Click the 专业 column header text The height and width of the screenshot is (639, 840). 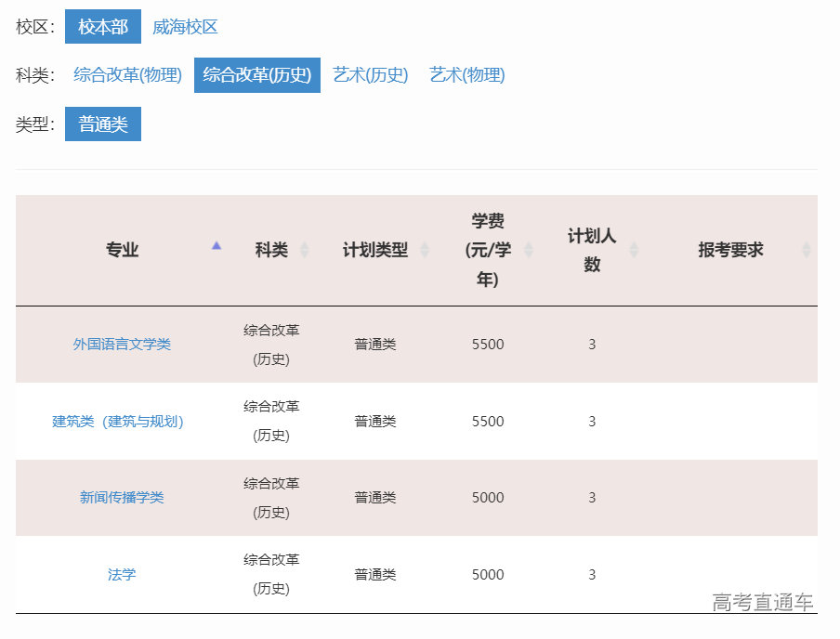click(122, 250)
